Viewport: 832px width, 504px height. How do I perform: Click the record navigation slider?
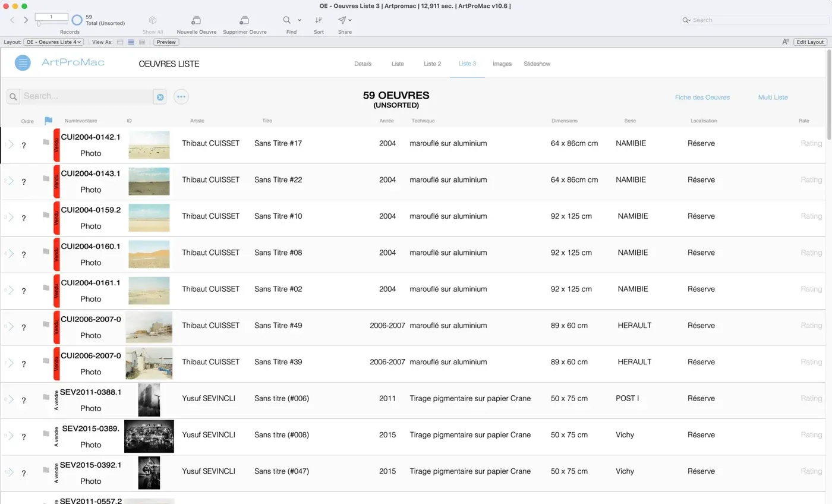(x=52, y=24)
